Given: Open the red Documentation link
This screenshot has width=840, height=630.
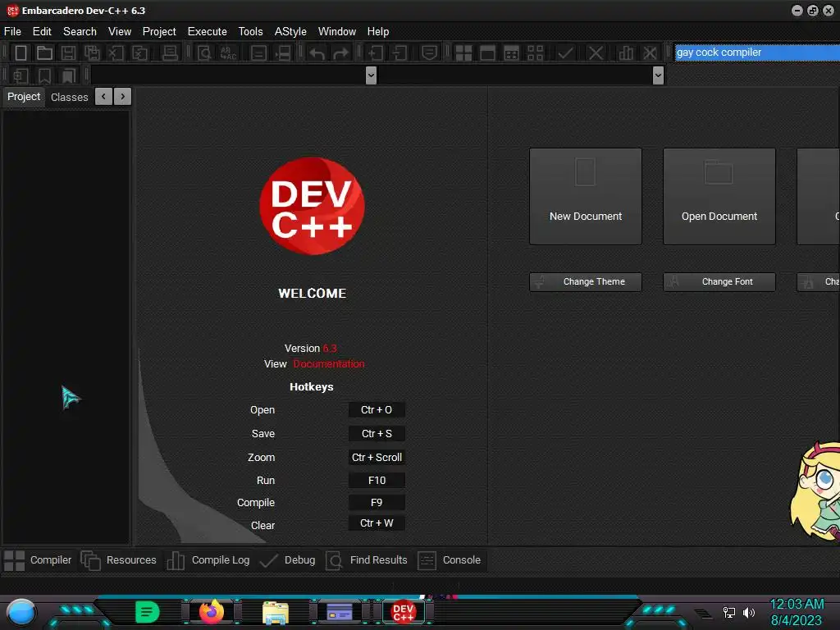Looking at the screenshot, I should point(329,363).
